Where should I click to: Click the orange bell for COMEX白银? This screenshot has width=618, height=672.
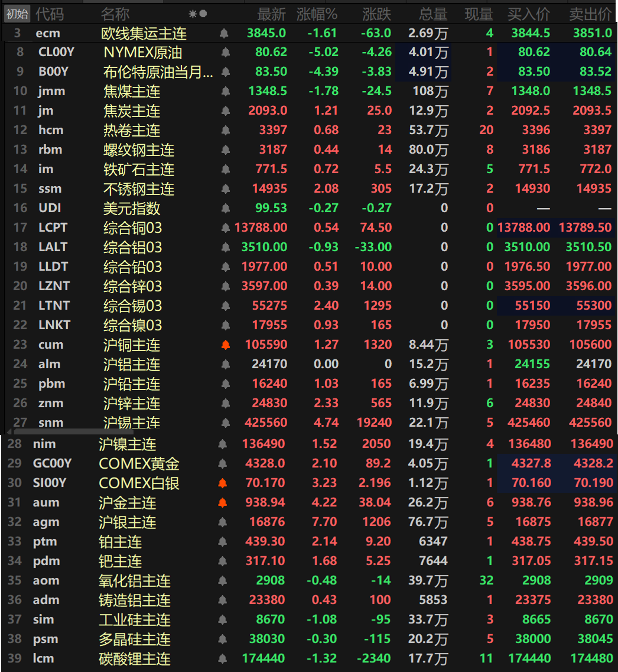coord(222,483)
